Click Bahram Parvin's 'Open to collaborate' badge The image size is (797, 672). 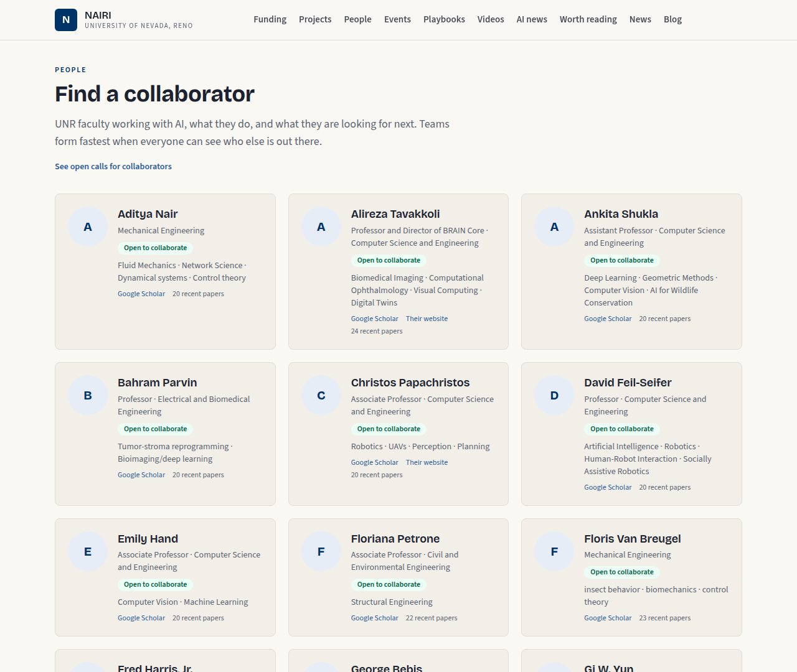(156, 429)
